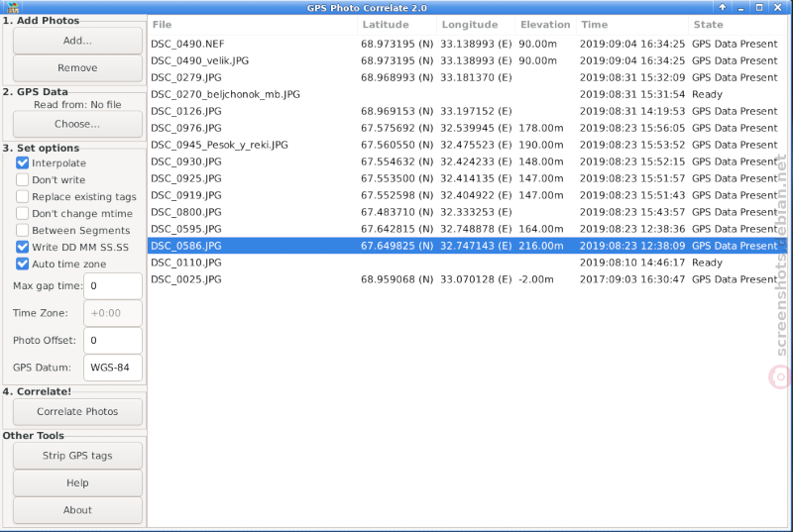Open the Help button
The image size is (793, 532).
point(77,482)
